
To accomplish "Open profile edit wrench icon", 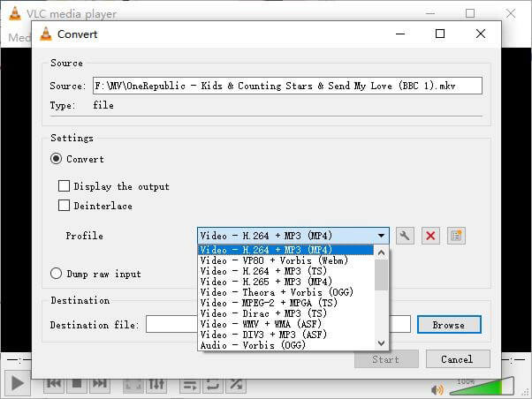I will click(x=405, y=236).
